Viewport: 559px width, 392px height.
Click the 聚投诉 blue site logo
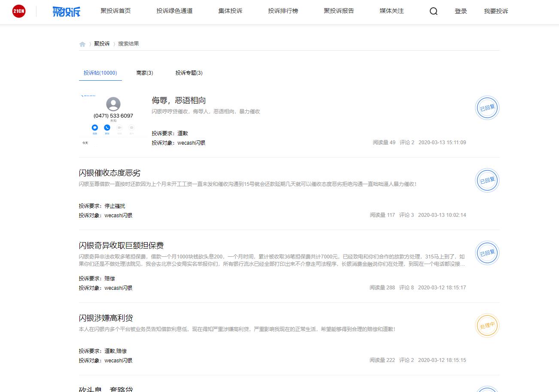click(67, 12)
